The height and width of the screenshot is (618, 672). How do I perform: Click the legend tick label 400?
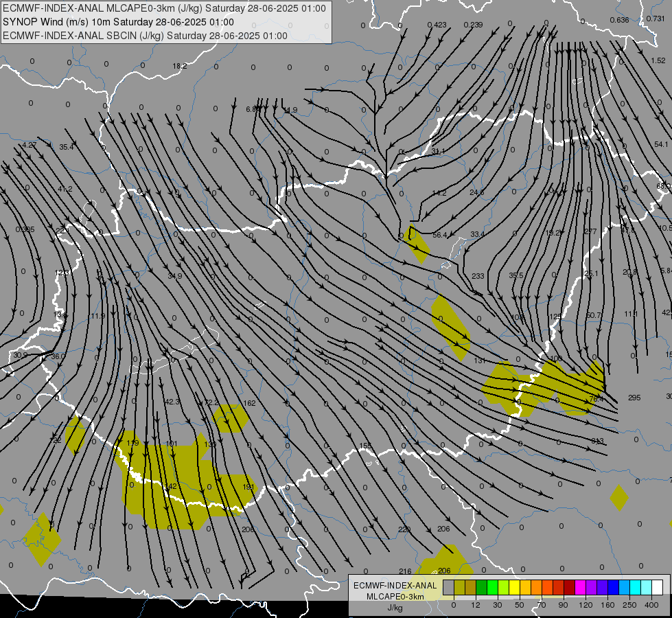click(x=651, y=605)
